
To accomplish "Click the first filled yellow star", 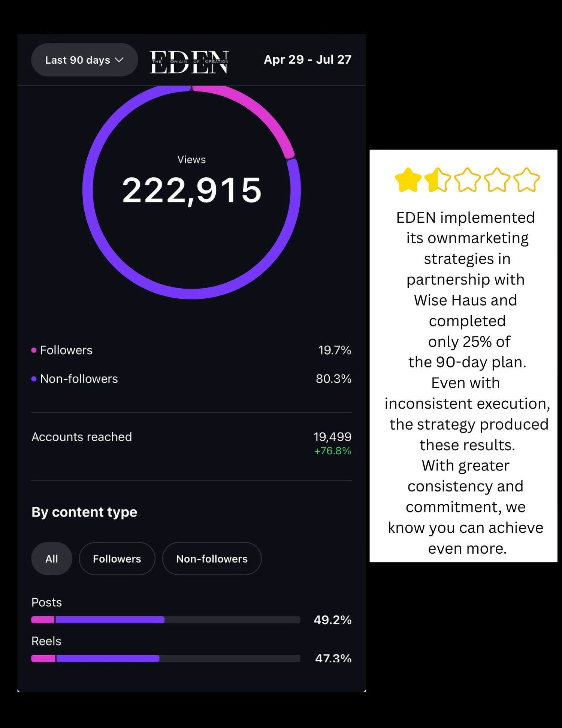I will click(408, 180).
